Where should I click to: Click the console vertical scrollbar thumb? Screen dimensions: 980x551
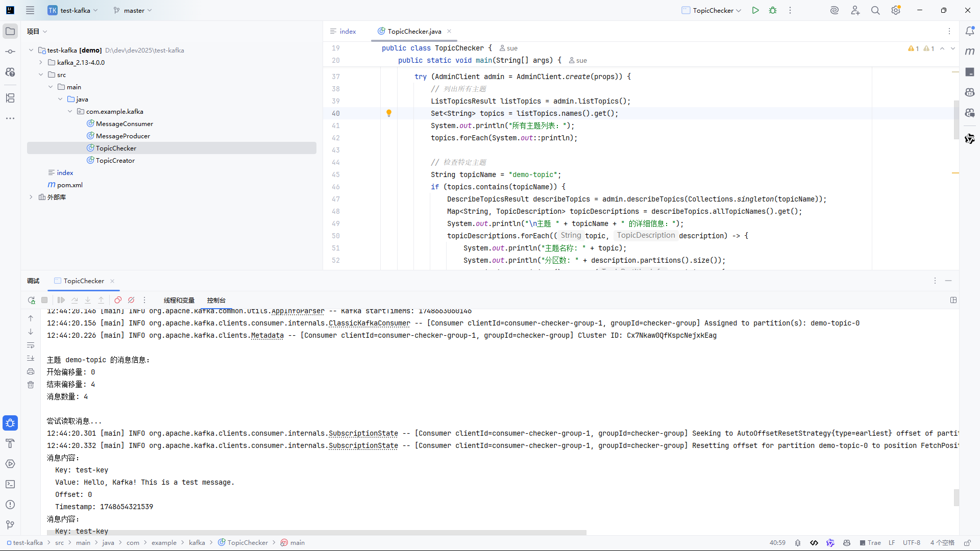tap(956, 497)
